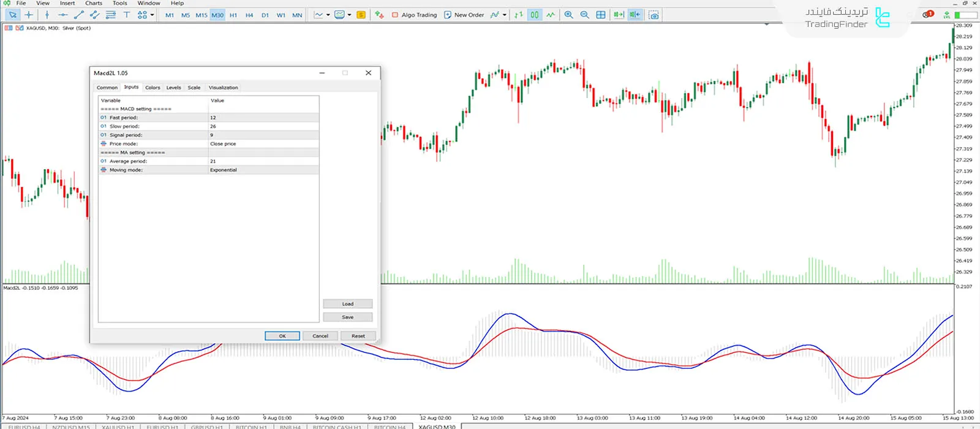Image resolution: width=980 pixels, height=429 pixels.
Task: Edit the Slow period value 26
Action: [x=263, y=126]
